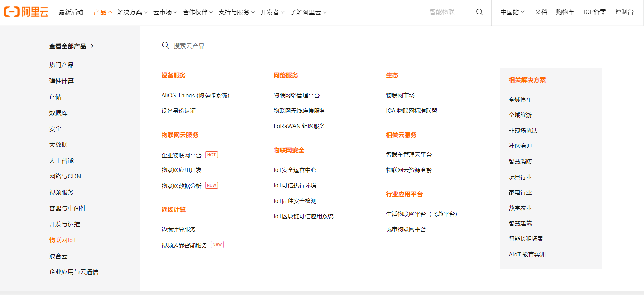Image resolution: width=644 pixels, height=295 pixels.
Task: Select 热门产品 category in sidebar
Action: [x=61, y=65]
